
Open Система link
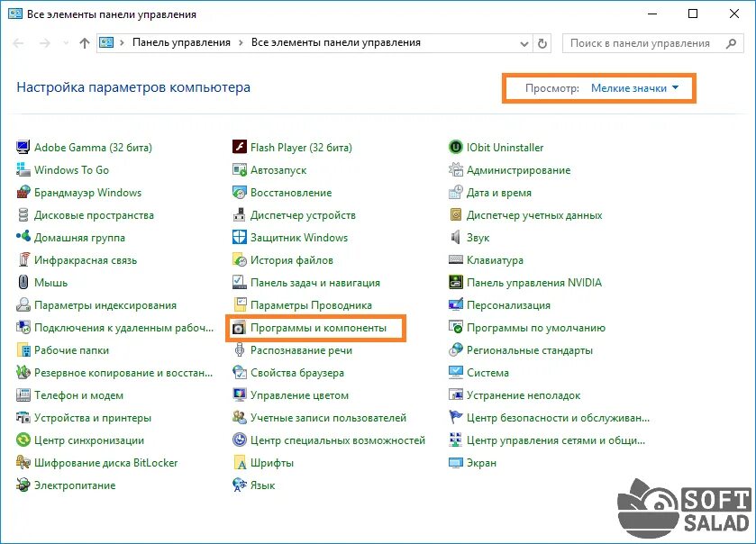point(487,373)
